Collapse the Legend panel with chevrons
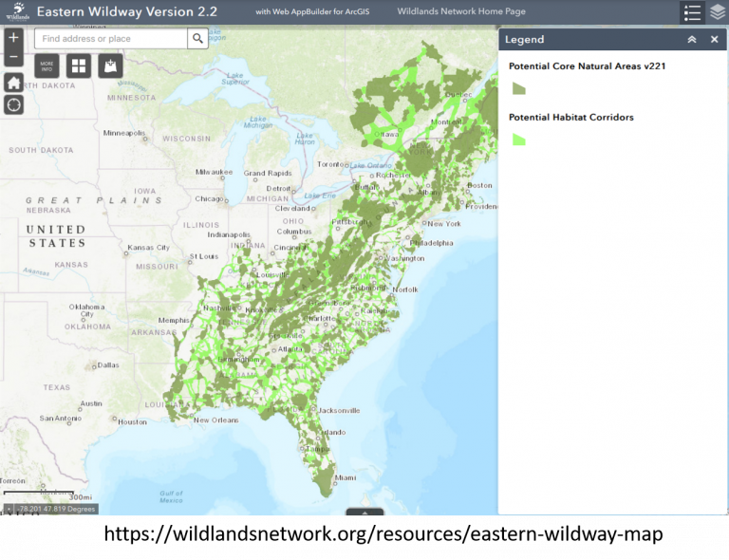 tap(692, 40)
